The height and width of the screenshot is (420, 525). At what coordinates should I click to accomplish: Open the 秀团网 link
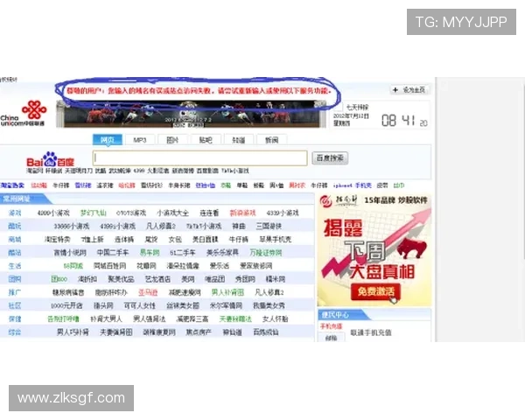click(x=245, y=279)
